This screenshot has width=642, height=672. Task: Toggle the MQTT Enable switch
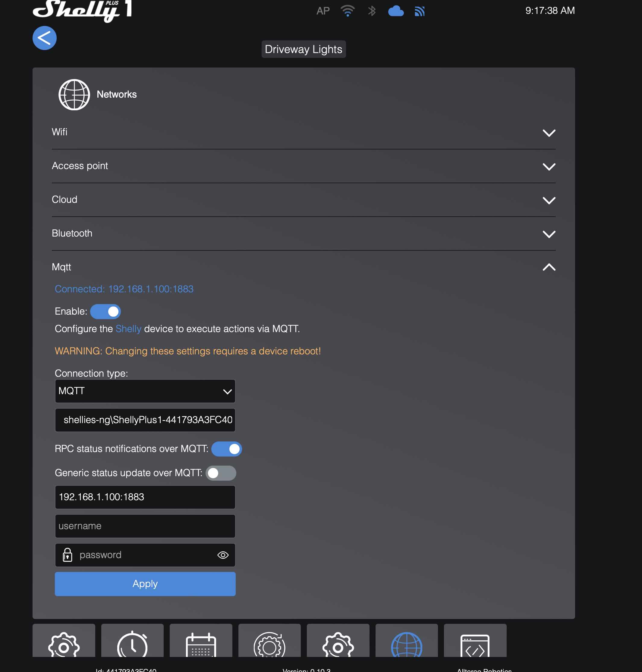(105, 311)
